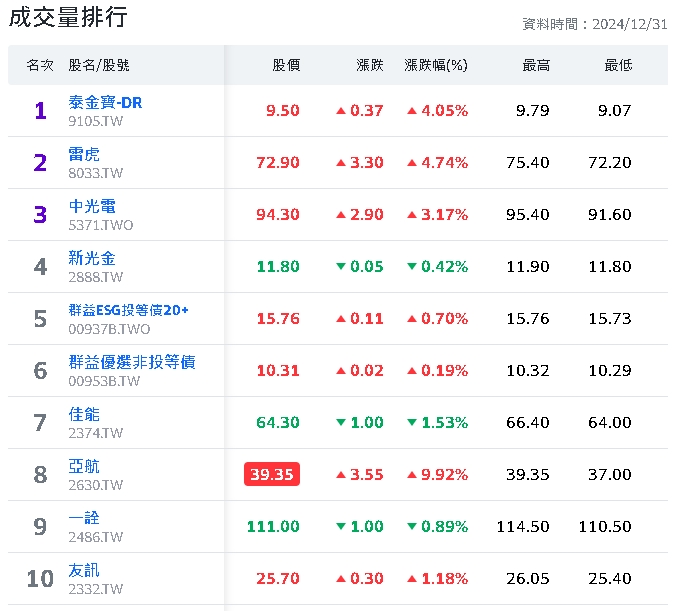Open the 群益優選非投等債 link
Screen dimensions: 678x611
[132, 362]
